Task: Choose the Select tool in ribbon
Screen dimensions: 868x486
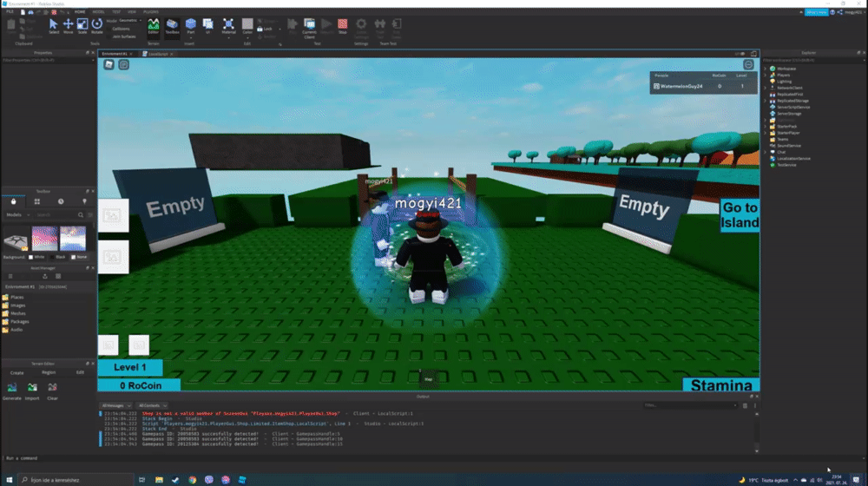Action: (53, 26)
